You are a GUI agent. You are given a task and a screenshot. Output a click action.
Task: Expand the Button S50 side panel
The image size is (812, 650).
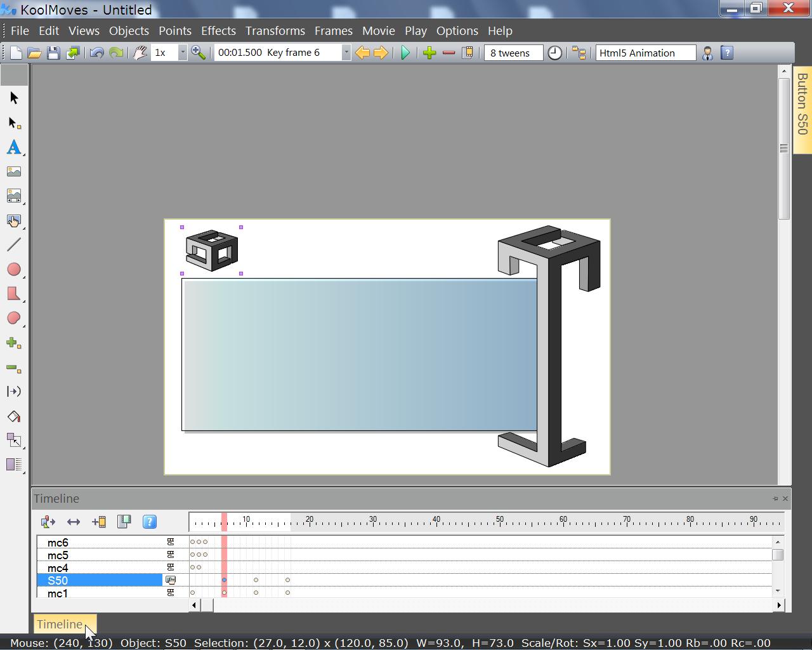[x=802, y=103]
